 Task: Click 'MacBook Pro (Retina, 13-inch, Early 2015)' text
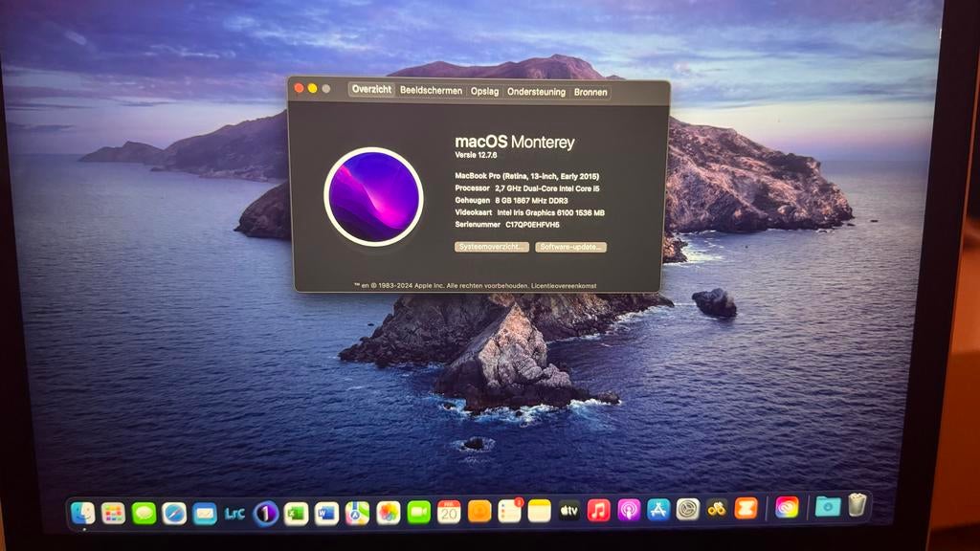527,176
